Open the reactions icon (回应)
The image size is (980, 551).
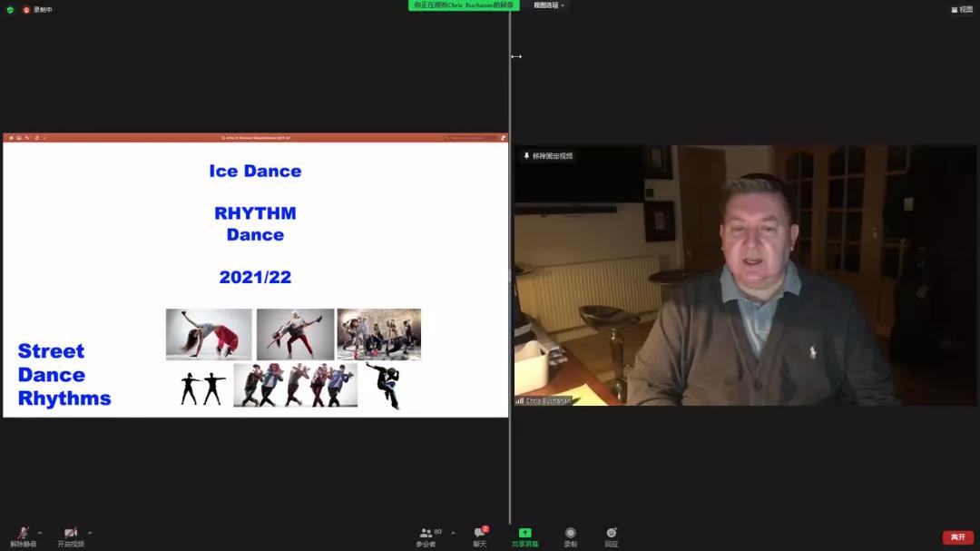[612, 533]
